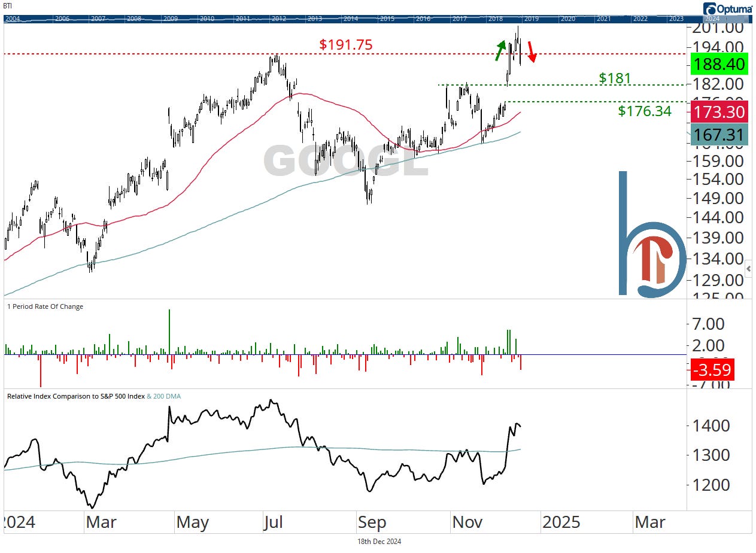Screen dimensions: 756x553
Task: Click the 201.00 price axis value
Action: coord(717,28)
